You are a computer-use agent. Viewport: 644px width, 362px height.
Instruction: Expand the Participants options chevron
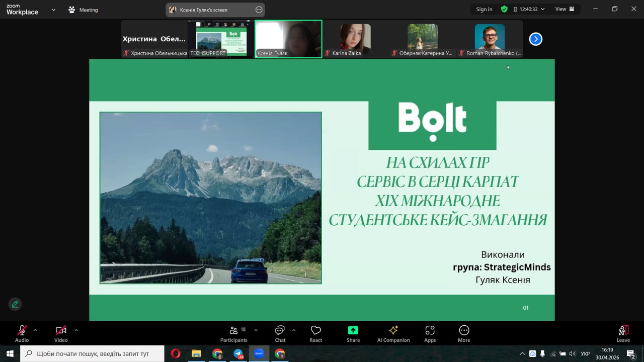tap(256, 330)
